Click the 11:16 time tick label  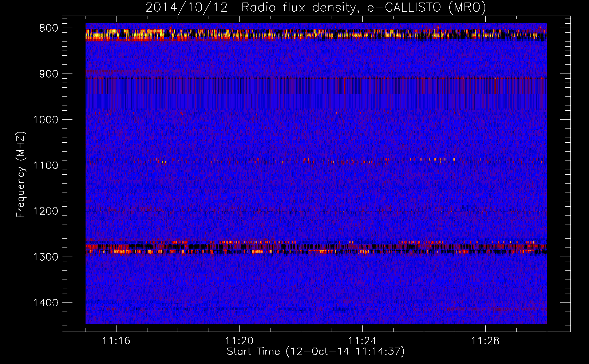click(116, 341)
